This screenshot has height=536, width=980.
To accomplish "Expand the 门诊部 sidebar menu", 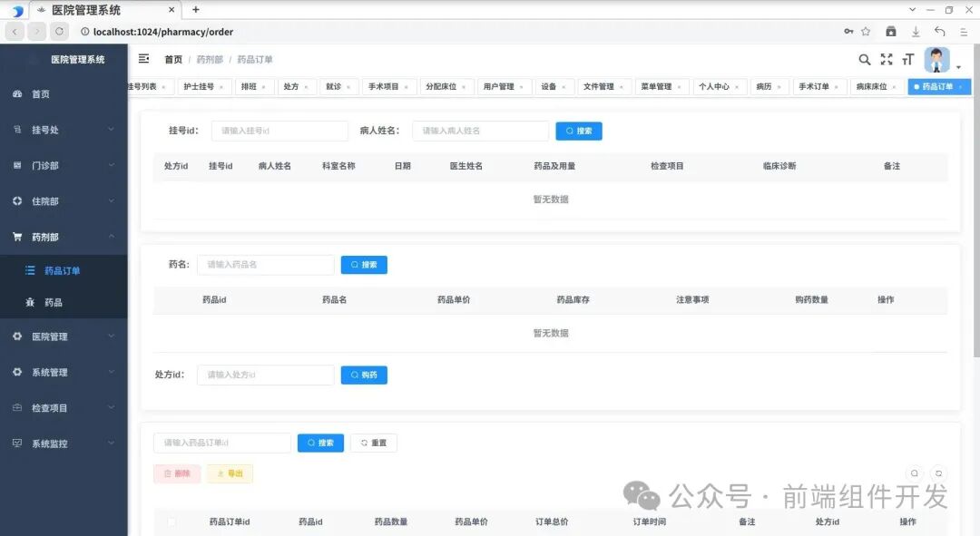I will [64, 165].
